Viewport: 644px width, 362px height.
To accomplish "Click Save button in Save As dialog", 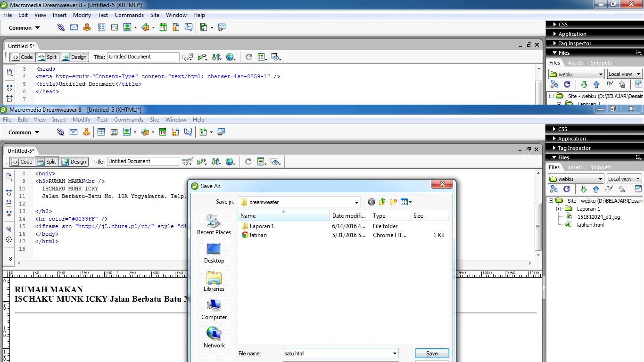I will pyautogui.click(x=432, y=354).
